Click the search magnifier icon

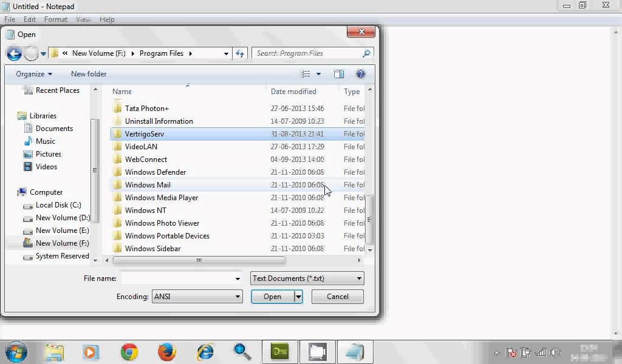click(366, 53)
